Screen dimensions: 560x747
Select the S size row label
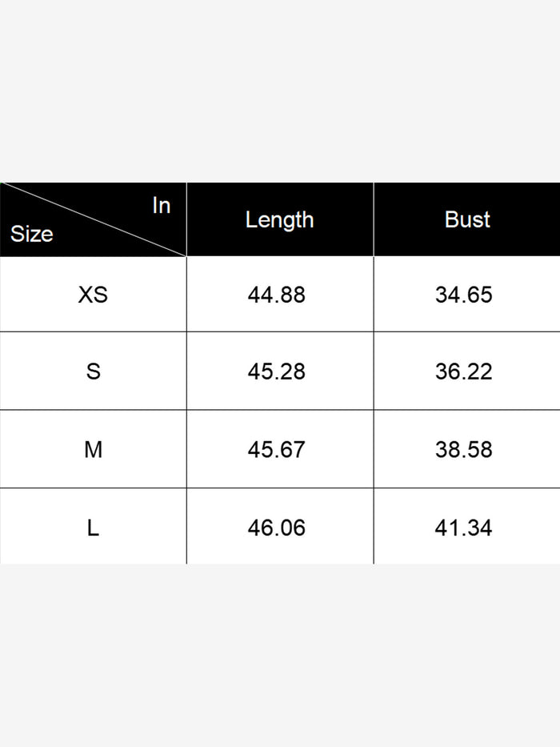(x=93, y=371)
